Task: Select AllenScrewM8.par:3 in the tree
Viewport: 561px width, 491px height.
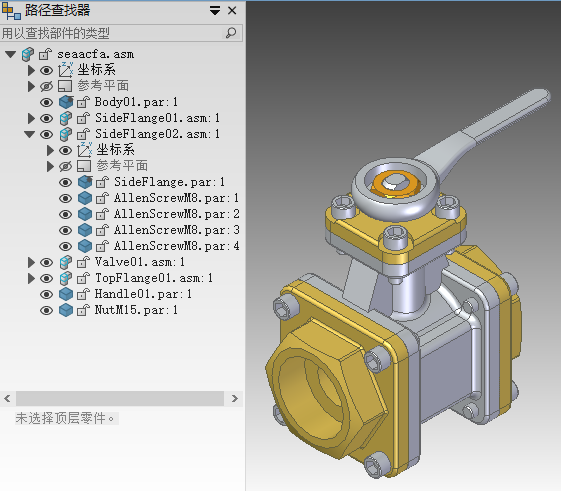Action: click(176, 230)
